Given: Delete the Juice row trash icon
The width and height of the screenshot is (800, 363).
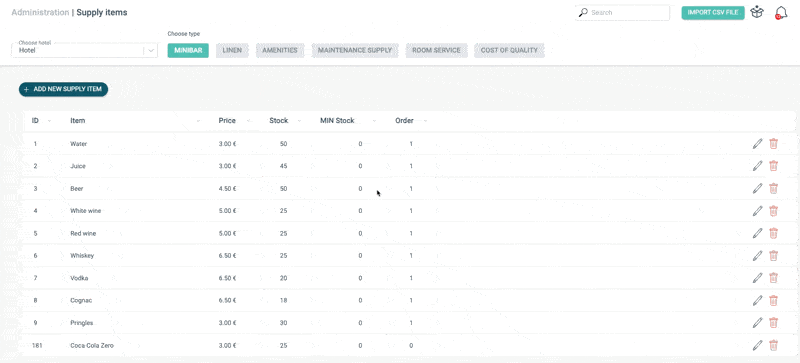Looking at the screenshot, I should point(773,166).
